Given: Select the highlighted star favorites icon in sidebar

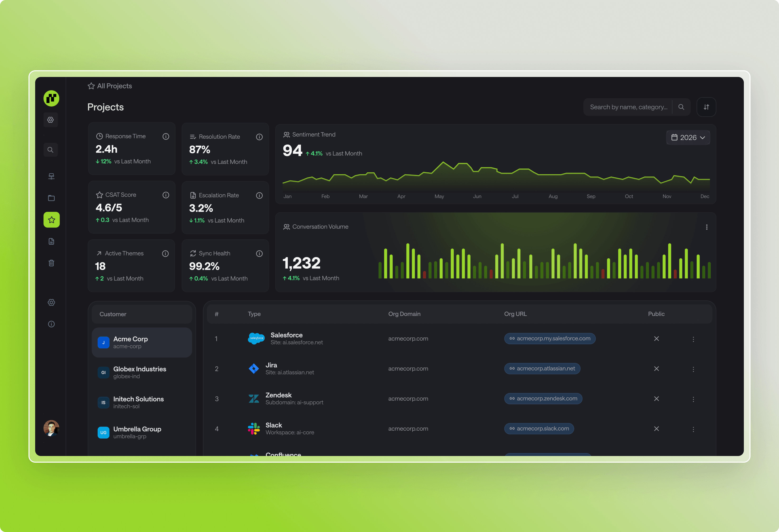Looking at the screenshot, I should (52, 220).
